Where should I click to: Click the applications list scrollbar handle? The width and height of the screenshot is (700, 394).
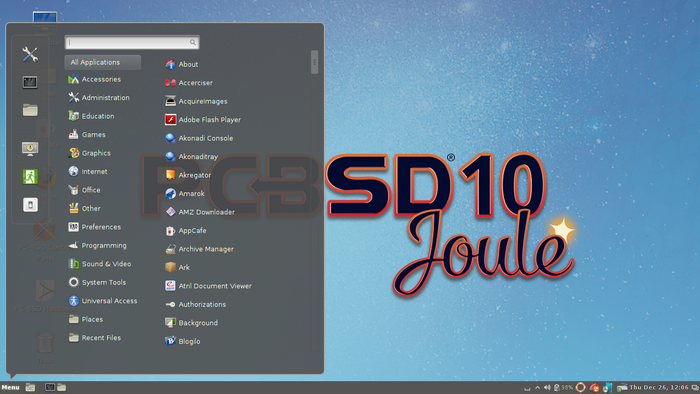point(314,62)
